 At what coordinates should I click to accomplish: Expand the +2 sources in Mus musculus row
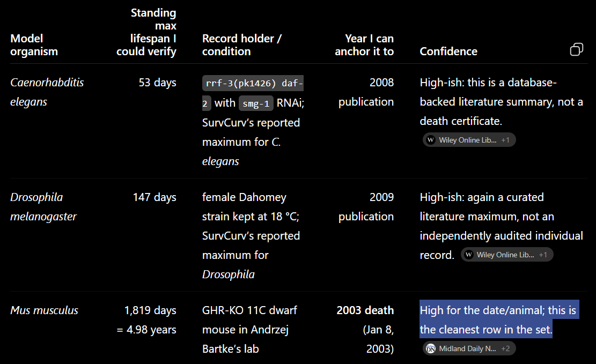[505, 348]
